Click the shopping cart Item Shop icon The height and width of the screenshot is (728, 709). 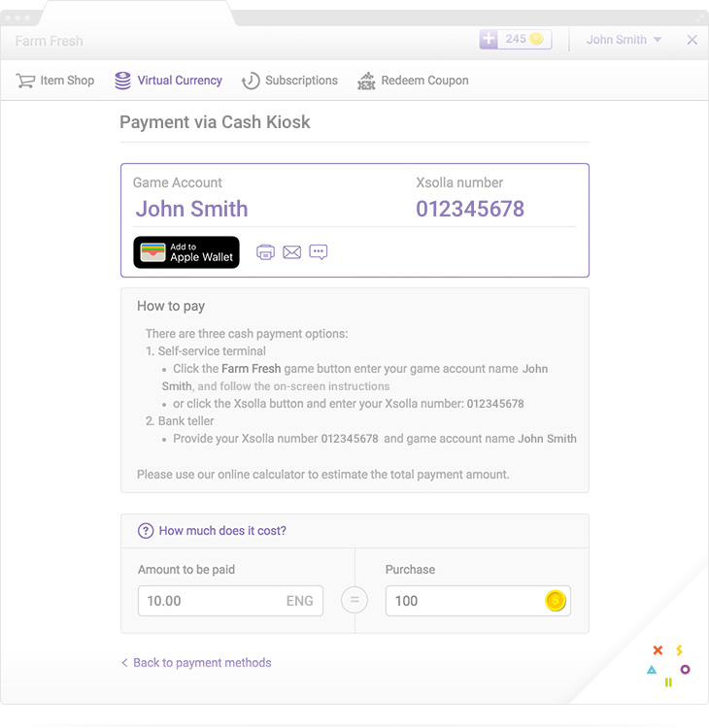25,81
